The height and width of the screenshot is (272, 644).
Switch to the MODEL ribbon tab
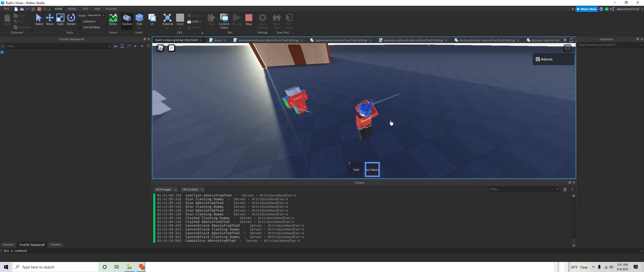click(72, 9)
